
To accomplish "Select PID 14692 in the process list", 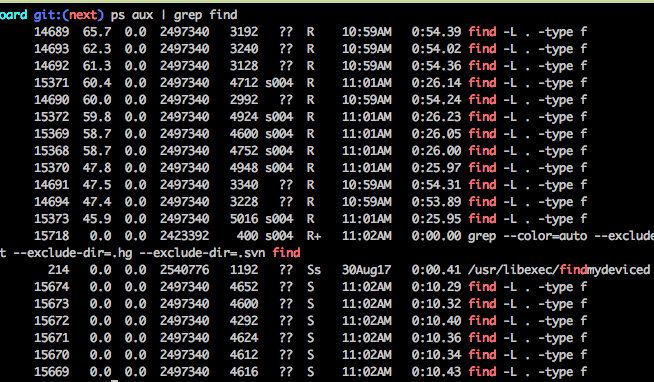I will pyautogui.click(x=51, y=66).
